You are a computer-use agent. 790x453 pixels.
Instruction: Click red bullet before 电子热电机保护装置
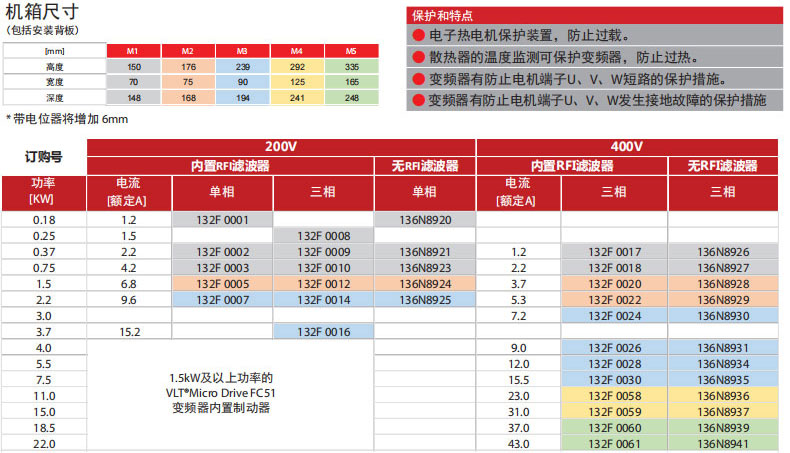(418, 35)
